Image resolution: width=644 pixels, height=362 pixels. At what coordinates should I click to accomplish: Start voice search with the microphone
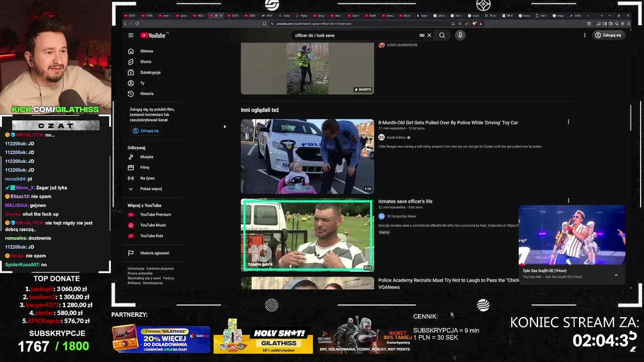click(460, 35)
